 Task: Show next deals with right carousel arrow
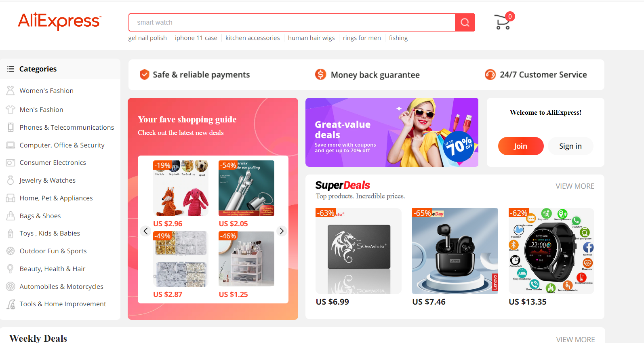(282, 231)
